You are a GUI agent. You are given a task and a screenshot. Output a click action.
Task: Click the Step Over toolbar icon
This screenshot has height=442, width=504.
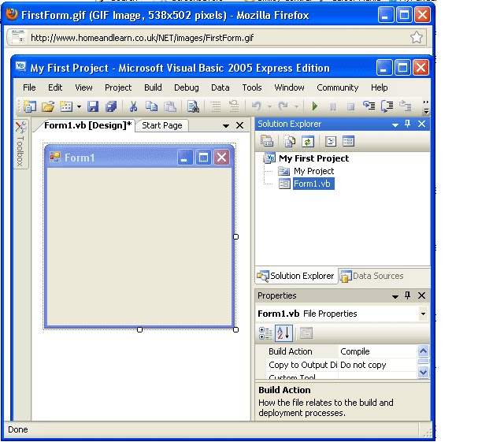point(387,106)
